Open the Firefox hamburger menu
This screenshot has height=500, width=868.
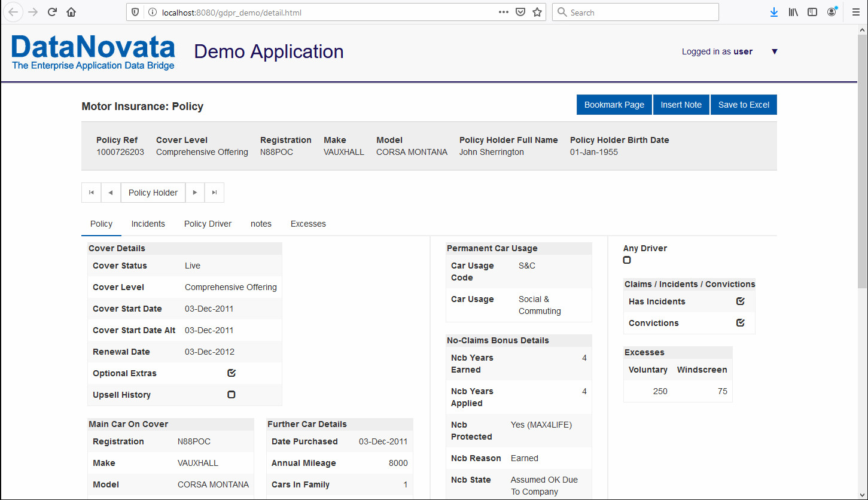coord(855,12)
